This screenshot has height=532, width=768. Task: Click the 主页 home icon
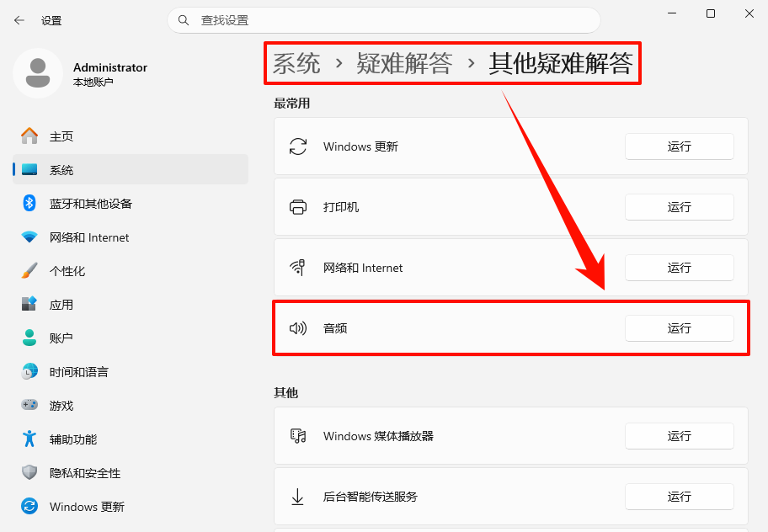click(29, 136)
